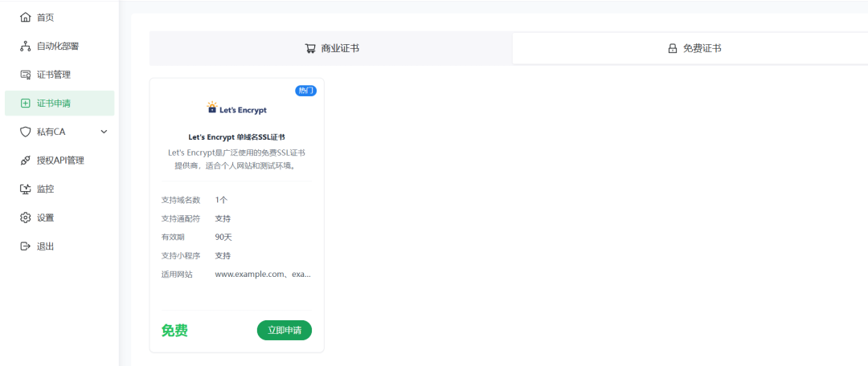Go to 自动化部署 menu item
Image resolution: width=868 pixels, height=366 pixels.
[x=59, y=47]
